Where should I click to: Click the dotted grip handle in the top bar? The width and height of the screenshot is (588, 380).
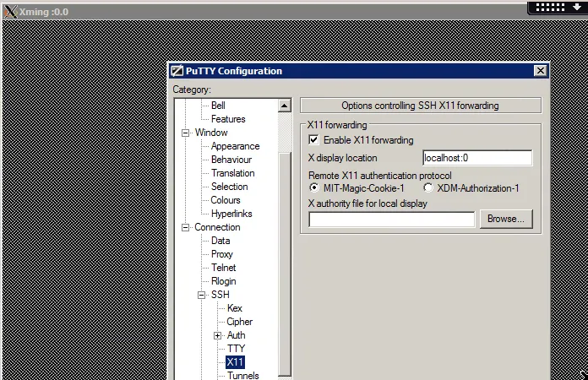click(x=550, y=7)
